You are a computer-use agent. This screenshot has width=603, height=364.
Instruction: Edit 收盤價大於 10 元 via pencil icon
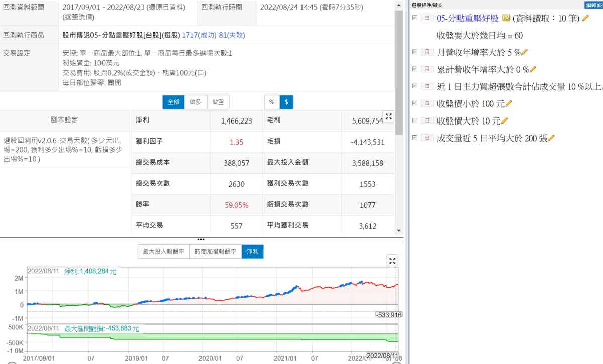coord(505,121)
